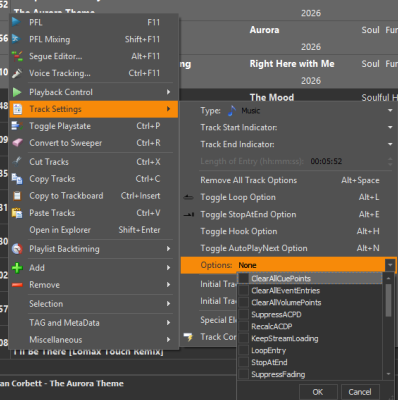Expand the Playlist Backtiming submenu
398x400 pixels.
point(168,249)
